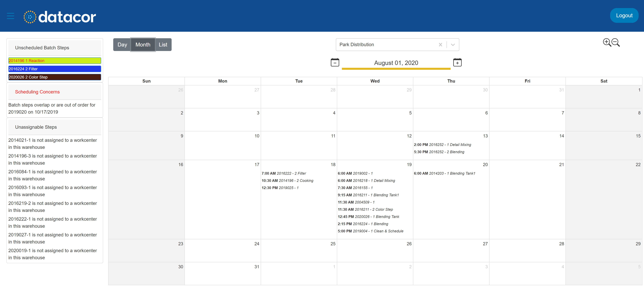This screenshot has height=302, width=644.
Task: Zoom in the calendar view
Action: click(x=607, y=42)
